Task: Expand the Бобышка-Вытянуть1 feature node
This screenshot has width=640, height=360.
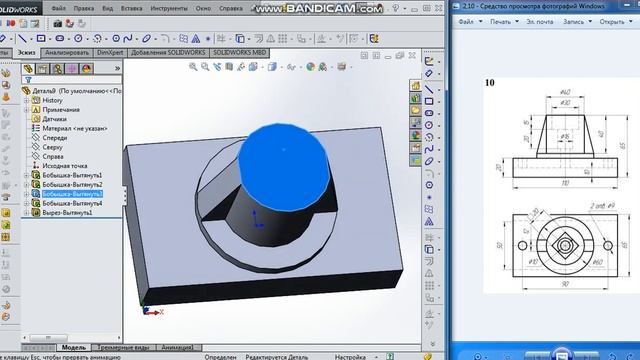Action: tap(27, 176)
